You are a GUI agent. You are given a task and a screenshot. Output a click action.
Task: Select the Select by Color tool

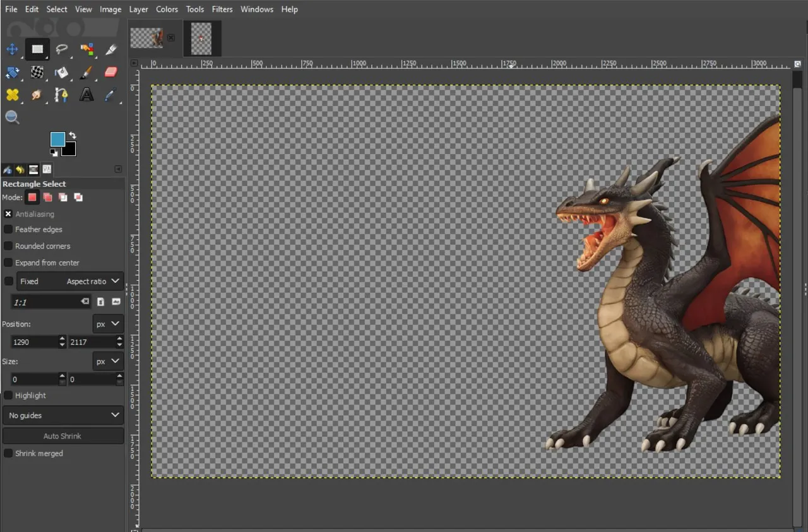[x=86, y=49]
